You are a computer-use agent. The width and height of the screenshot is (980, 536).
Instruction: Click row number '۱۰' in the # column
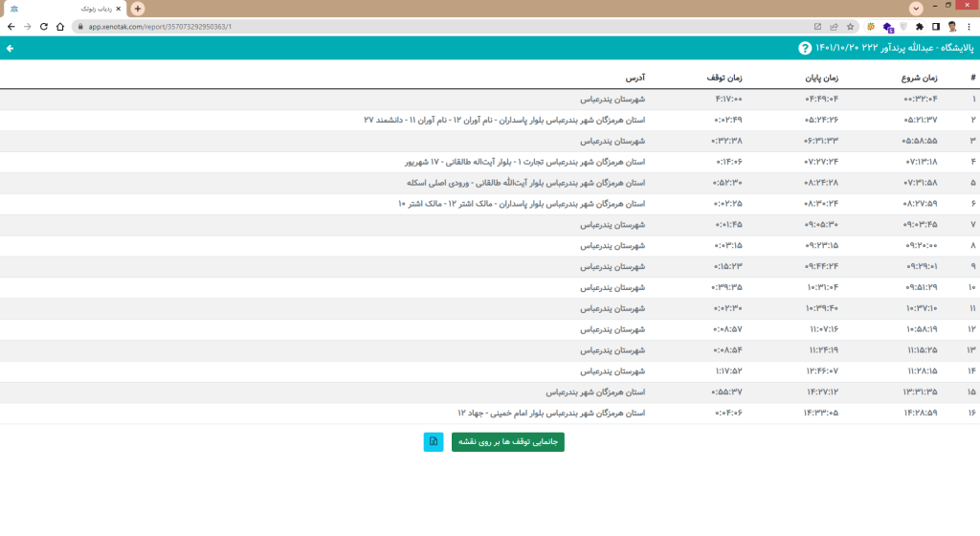pos(972,287)
